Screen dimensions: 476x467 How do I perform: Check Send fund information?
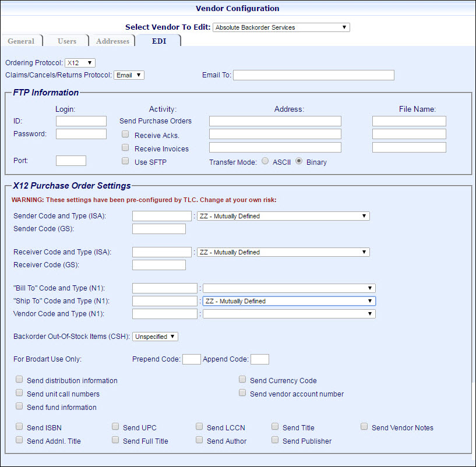coord(19,406)
